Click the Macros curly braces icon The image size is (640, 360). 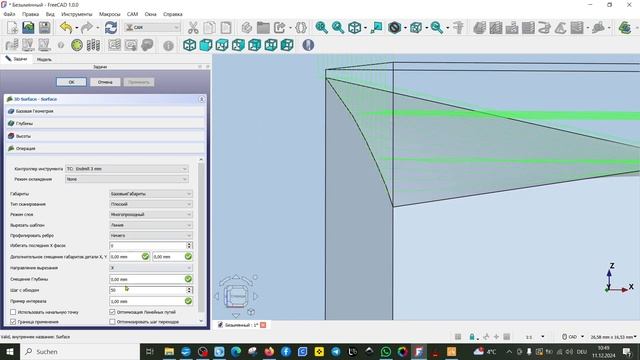pos(300,28)
